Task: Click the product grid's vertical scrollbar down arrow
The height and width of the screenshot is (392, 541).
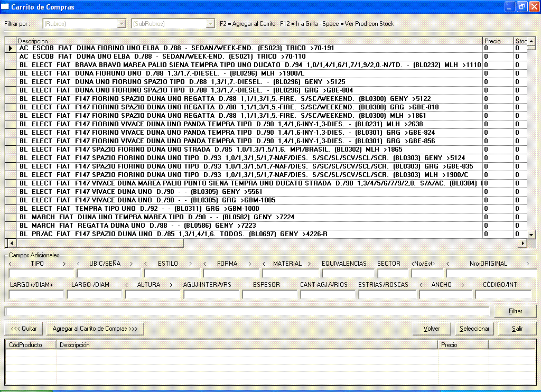Action: [x=531, y=235]
